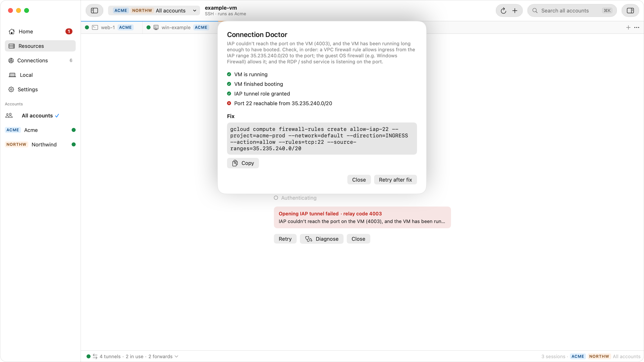Click the Retry button below the error
The width and height of the screenshot is (644, 362).
tap(285, 239)
